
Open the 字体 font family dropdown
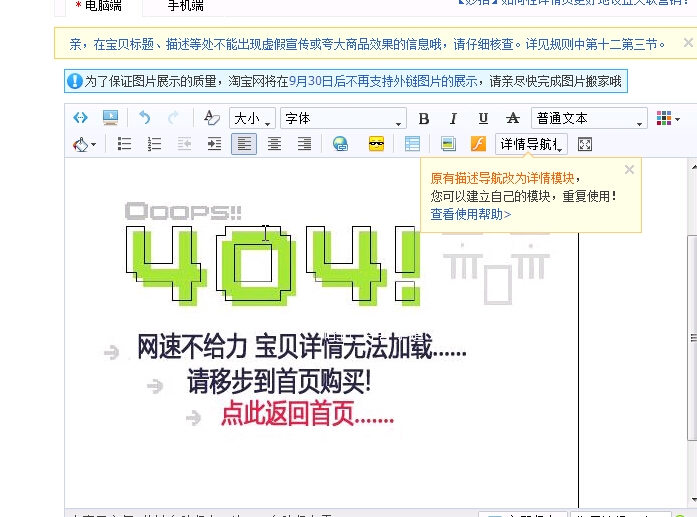click(343, 118)
